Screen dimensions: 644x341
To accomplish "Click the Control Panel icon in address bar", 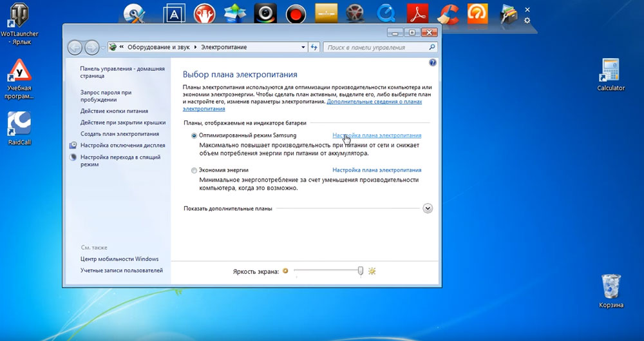I will 113,47.
